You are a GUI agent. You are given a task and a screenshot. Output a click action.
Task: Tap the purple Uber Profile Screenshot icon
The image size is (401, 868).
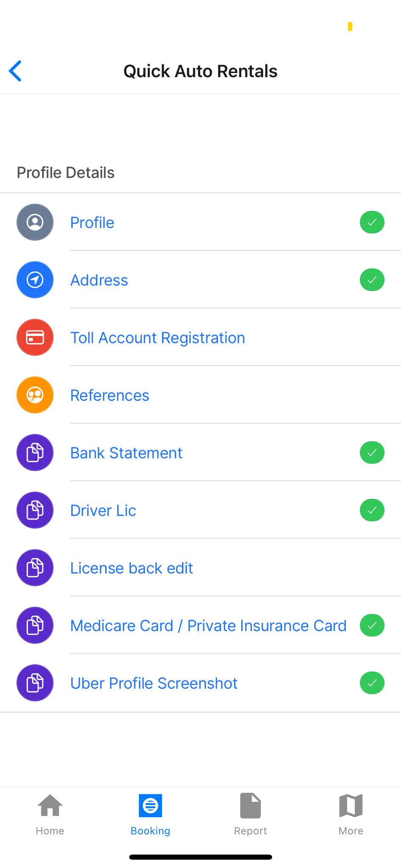(35, 683)
